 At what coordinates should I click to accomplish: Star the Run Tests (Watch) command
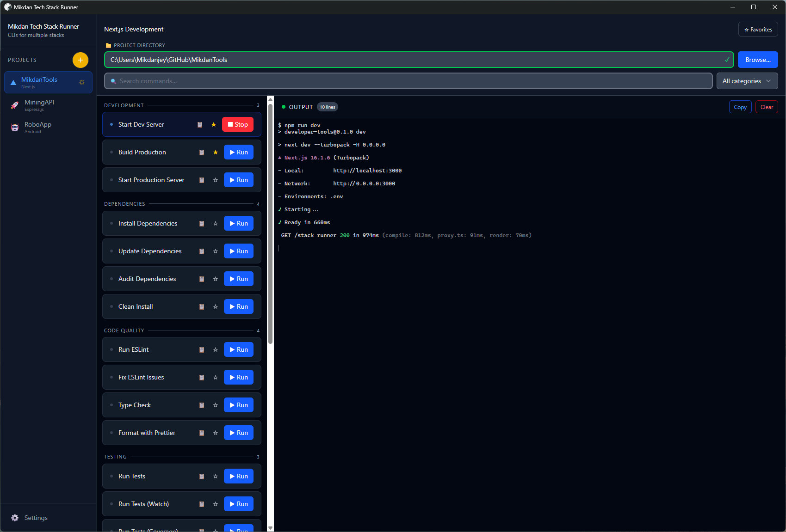pos(216,504)
